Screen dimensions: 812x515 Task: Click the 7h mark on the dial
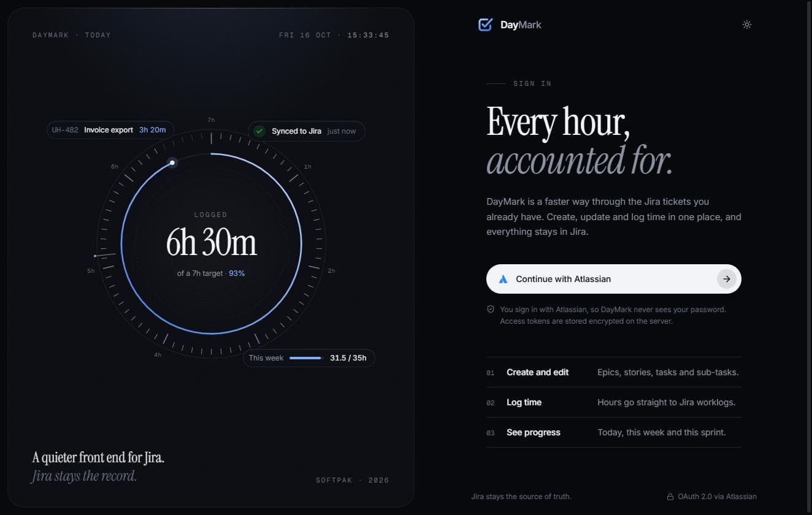[211, 120]
